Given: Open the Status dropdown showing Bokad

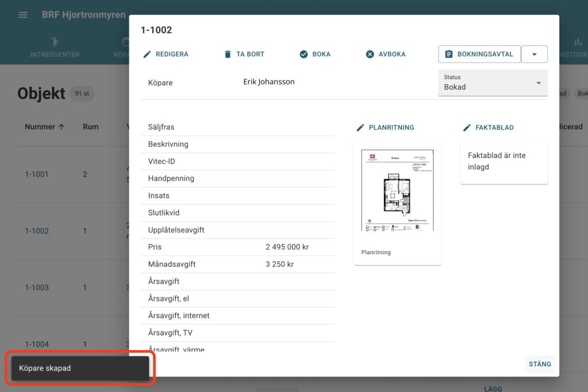Looking at the screenshot, I should coord(493,83).
